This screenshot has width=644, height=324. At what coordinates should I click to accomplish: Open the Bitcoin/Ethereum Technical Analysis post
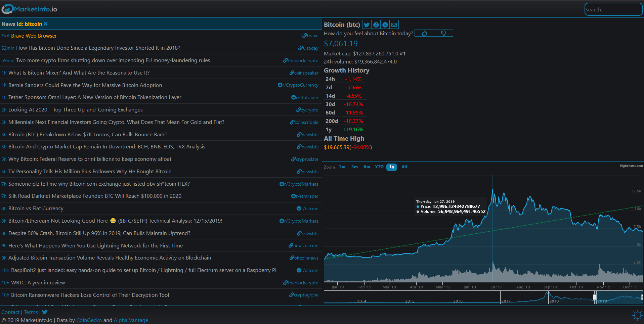115,221
